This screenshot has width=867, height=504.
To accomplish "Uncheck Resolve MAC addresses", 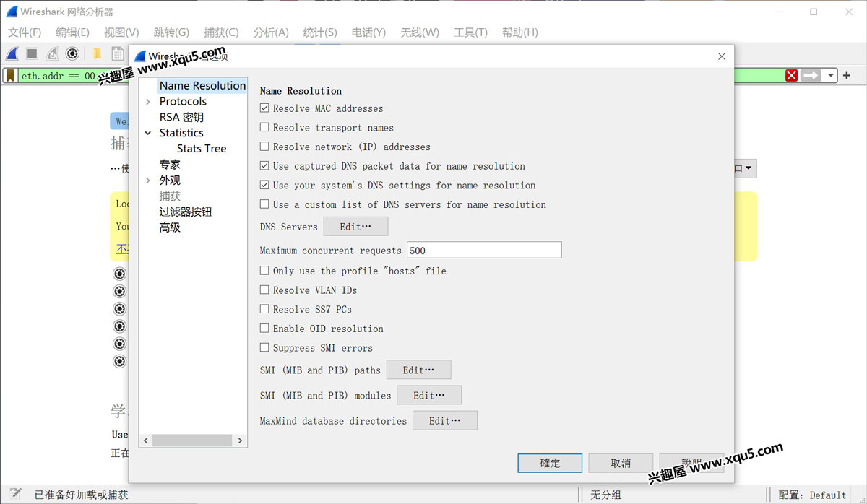I will click(x=264, y=108).
